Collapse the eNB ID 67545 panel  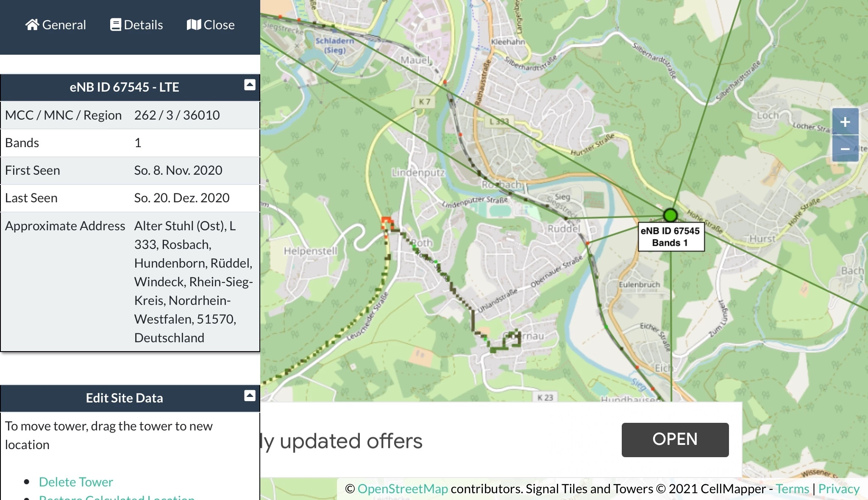[x=250, y=85]
